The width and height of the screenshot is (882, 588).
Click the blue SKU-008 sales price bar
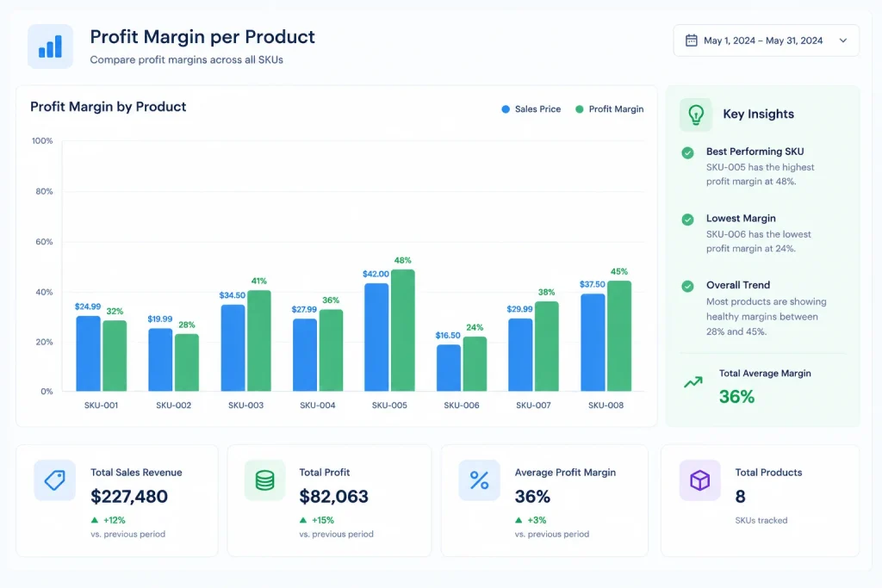[x=593, y=343]
